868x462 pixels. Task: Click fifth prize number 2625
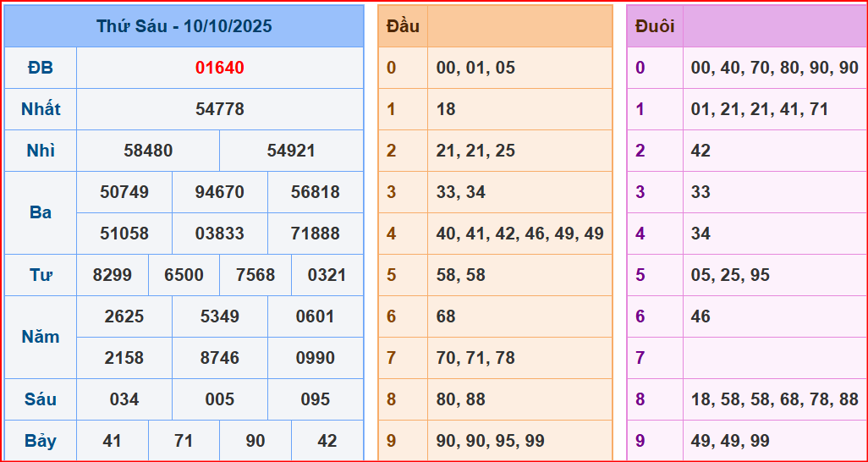(x=124, y=316)
